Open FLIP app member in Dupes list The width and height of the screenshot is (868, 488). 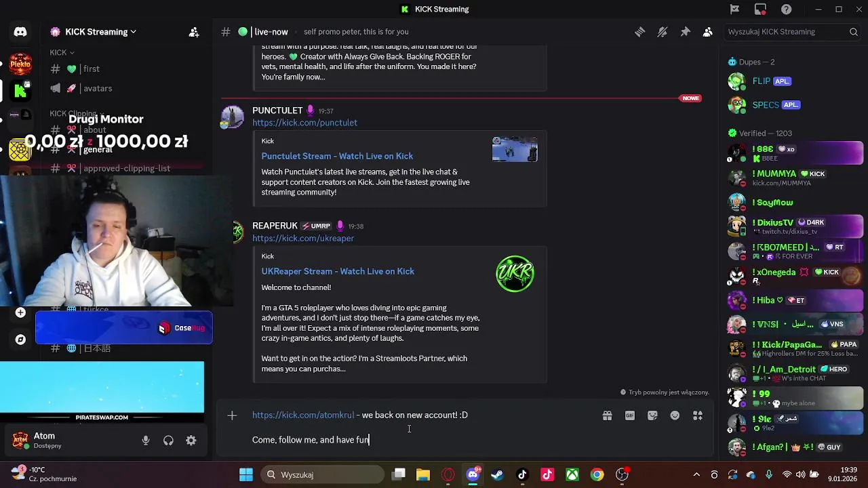pos(793,81)
